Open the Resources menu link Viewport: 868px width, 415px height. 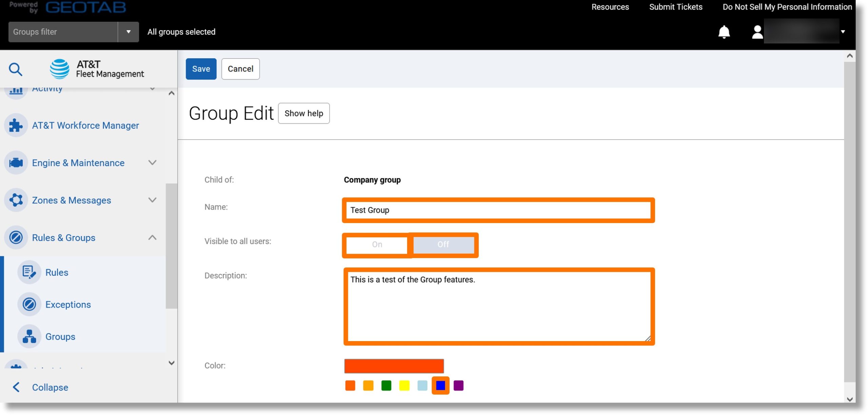pos(610,7)
